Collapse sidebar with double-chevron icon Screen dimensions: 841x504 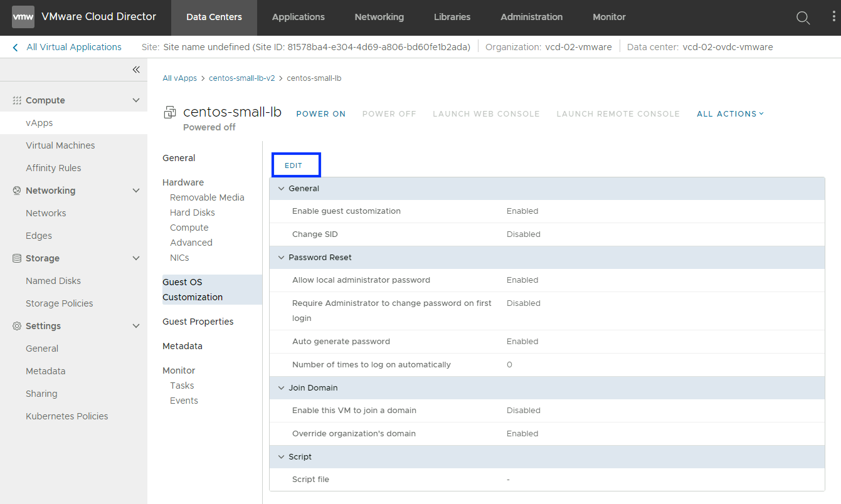(136, 70)
